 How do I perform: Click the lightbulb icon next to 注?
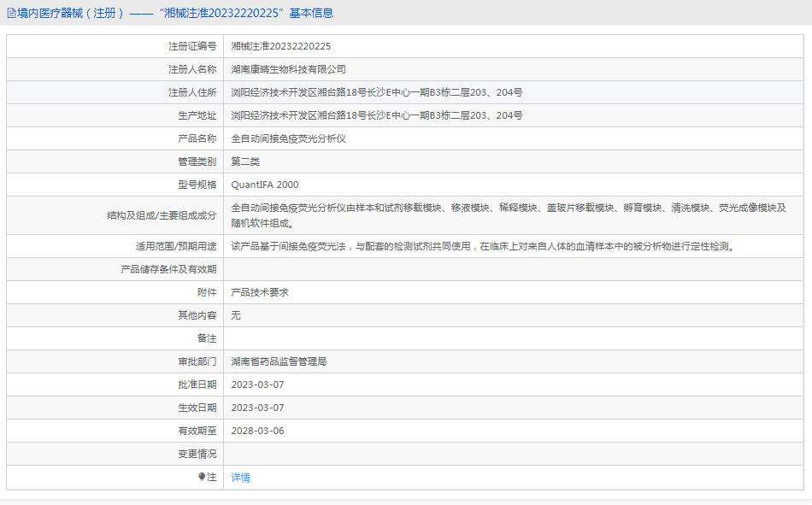coord(202,477)
